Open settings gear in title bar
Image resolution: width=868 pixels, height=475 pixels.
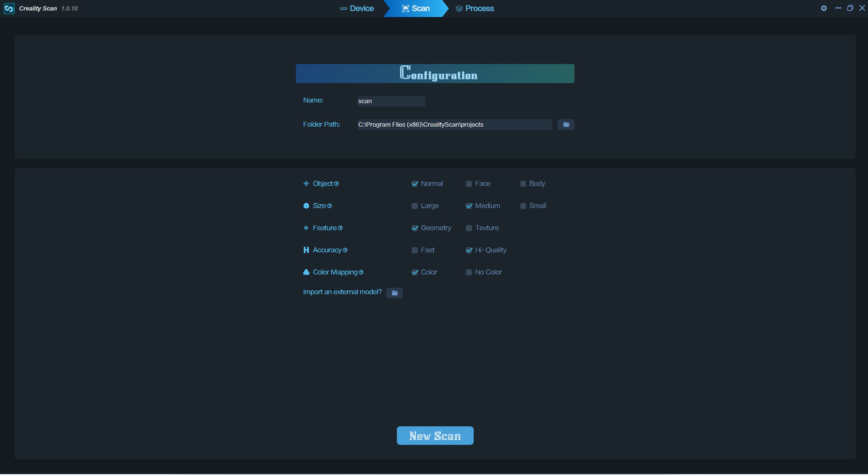[824, 8]
